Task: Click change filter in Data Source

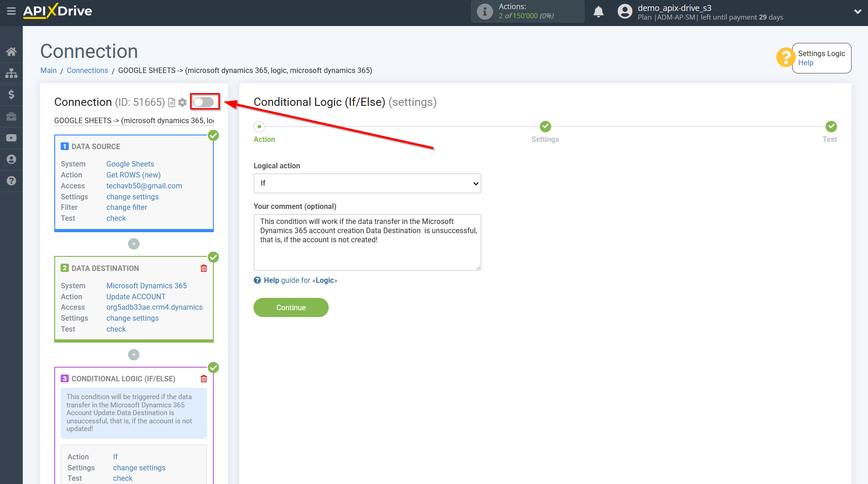Action: tap(127, 207)
